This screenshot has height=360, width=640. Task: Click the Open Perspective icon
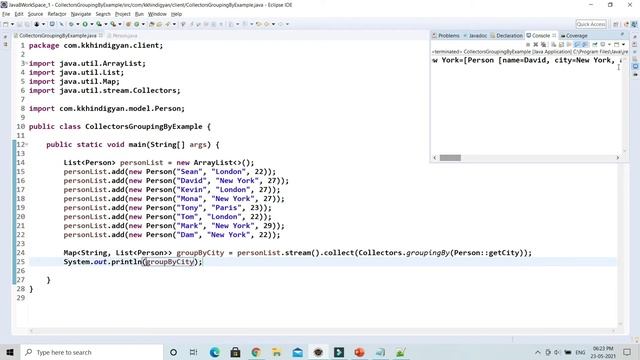pos(616,24)
